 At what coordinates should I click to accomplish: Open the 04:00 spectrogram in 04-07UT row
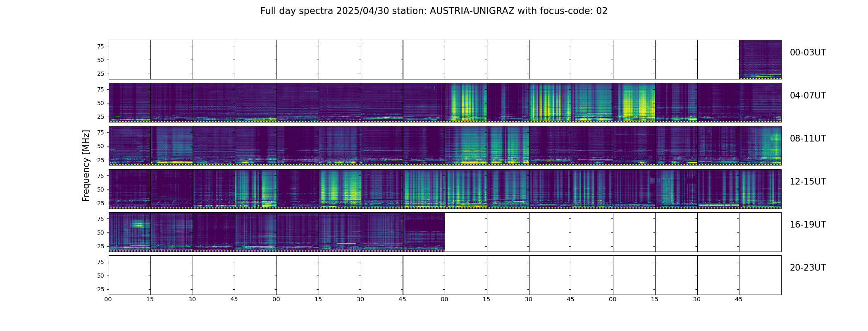[130, 103]
